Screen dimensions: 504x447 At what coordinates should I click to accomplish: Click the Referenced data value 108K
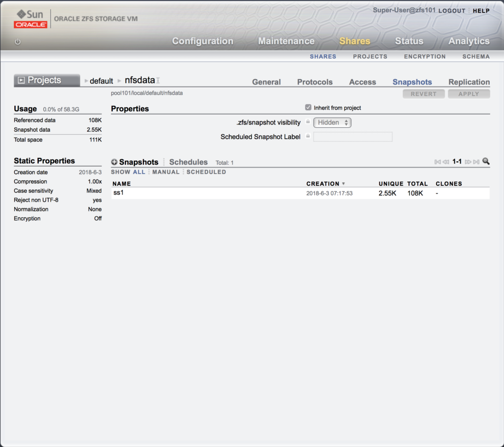(x=95, y=120)
